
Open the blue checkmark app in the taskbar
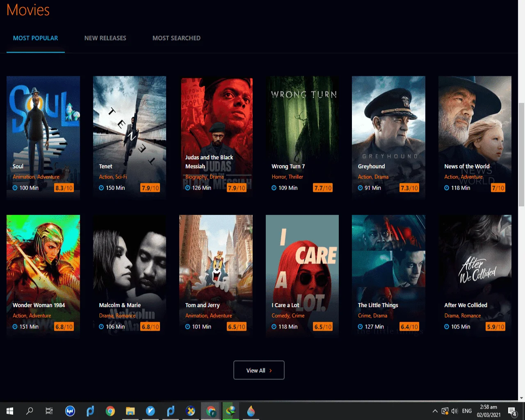tap(151, 411)
